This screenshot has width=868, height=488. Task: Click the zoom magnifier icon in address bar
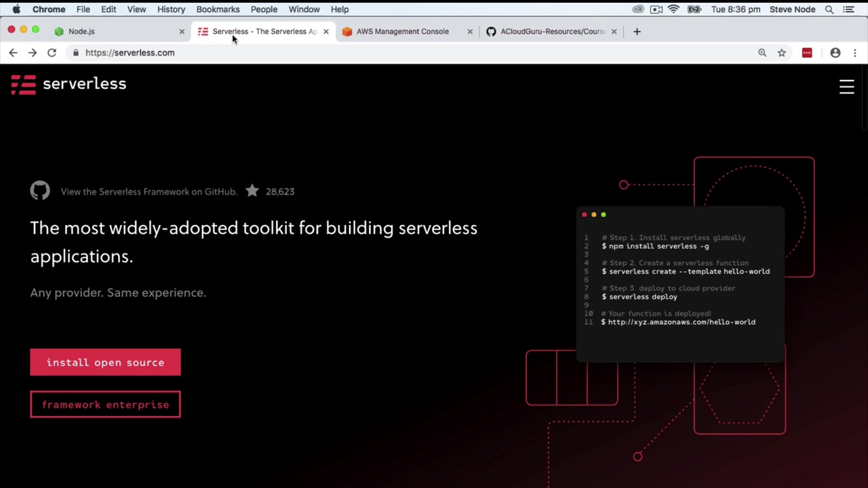pyautogui.click(x=762, y=53)
